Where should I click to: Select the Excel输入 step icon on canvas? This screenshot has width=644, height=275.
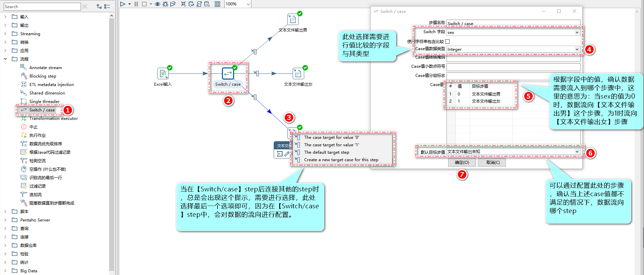coord(163,73)
